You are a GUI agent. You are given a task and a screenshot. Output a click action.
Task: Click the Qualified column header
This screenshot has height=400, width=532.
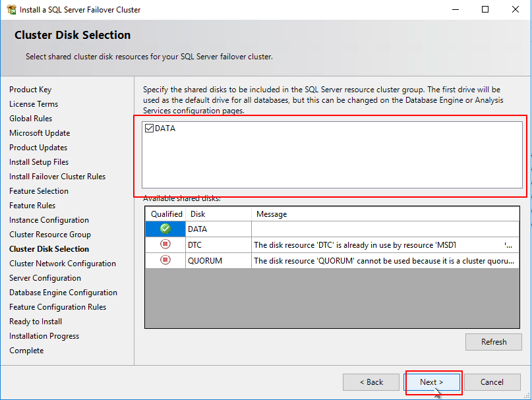point(165,214)
